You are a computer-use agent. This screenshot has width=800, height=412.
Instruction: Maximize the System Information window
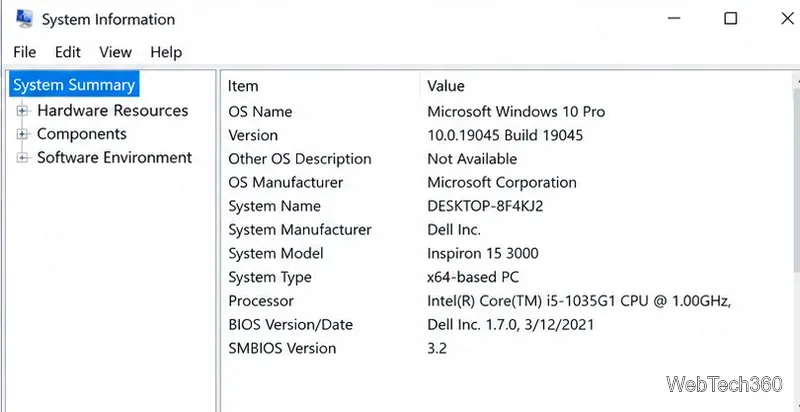731,19
